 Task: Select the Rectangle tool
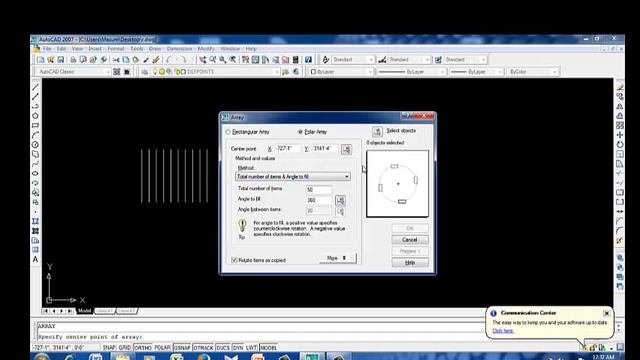pos(36,125)
